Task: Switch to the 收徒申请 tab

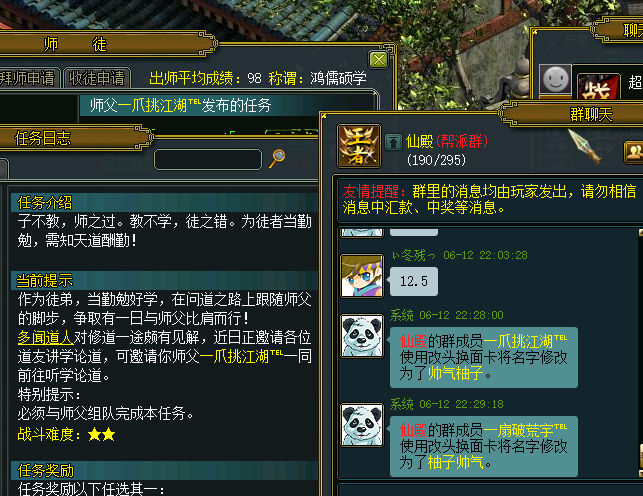Action: point(97,78)
